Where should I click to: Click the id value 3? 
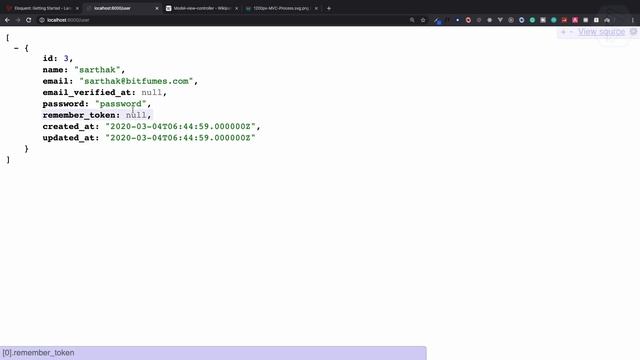coord(66,58)
